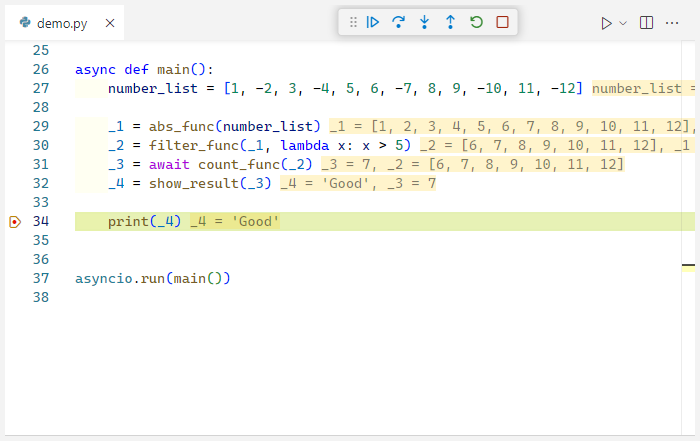Click inline value _4 = 'Good' on line 34
700x441 pixels.
click(235, 222)
